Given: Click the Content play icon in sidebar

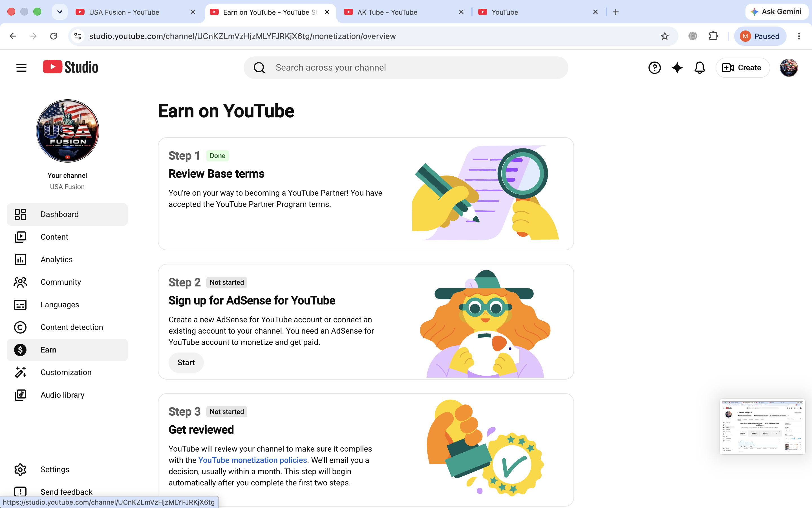Looking at the screenshot, I should [x=20, y=237].
